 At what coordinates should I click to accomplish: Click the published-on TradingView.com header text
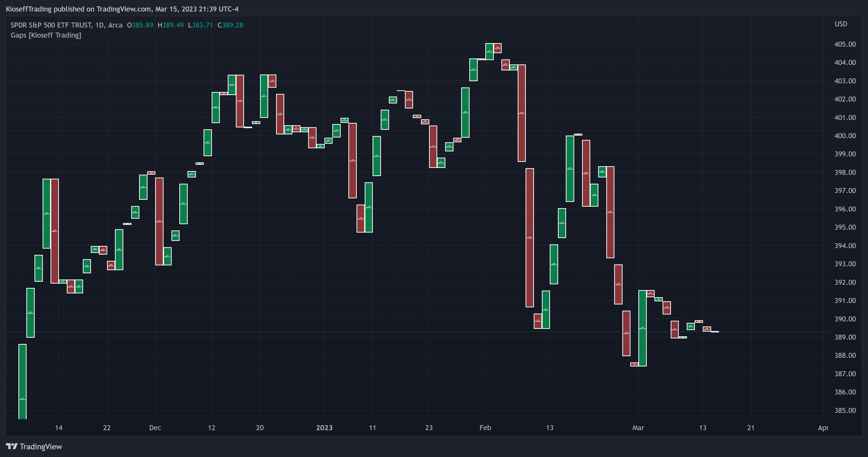pos(122,9)
